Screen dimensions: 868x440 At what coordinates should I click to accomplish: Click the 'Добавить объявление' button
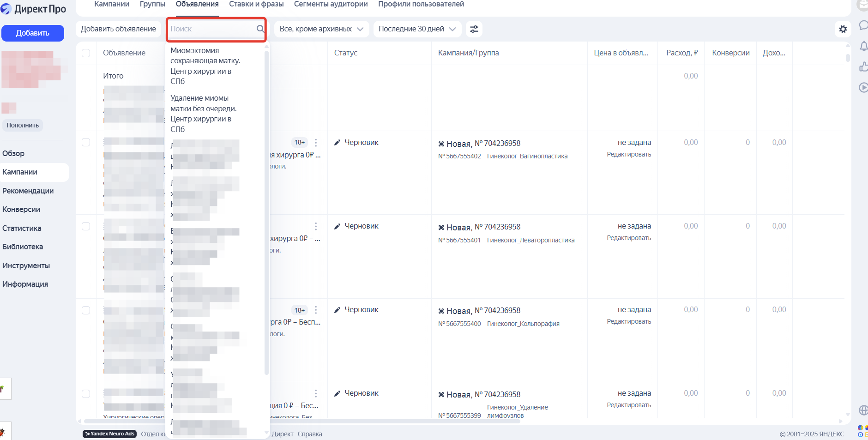click(x=119, y=29)
